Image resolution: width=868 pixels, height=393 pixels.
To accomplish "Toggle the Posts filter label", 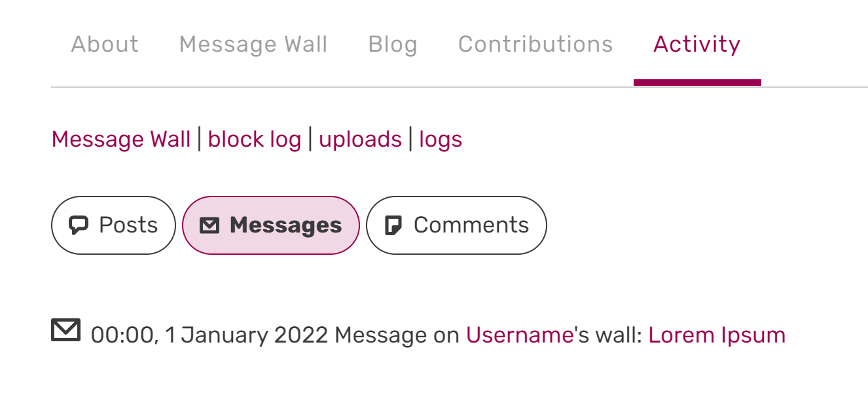I will pos(128,225).
